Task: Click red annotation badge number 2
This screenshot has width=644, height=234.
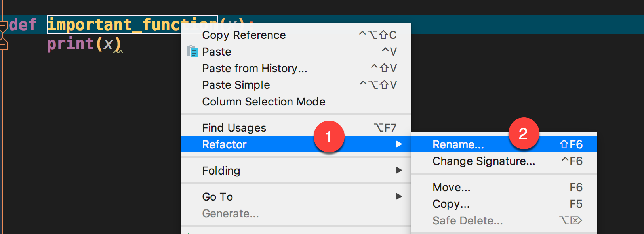Action: 524,133
